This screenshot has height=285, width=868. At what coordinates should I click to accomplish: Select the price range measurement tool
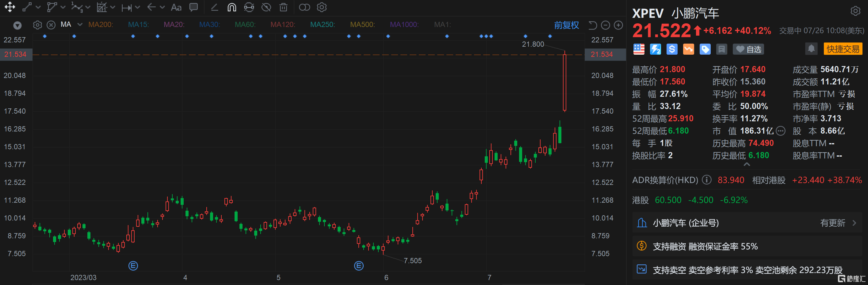tap(127, 7)
